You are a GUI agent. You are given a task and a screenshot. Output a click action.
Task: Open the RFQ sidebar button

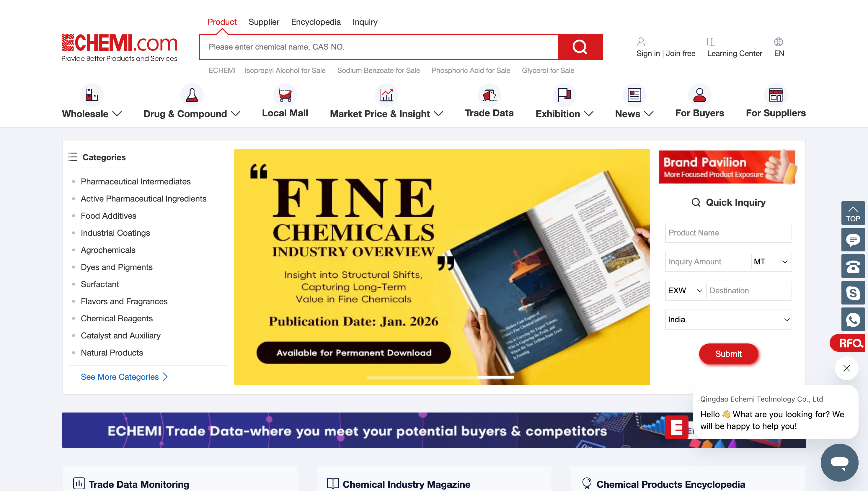click(848, 343)
